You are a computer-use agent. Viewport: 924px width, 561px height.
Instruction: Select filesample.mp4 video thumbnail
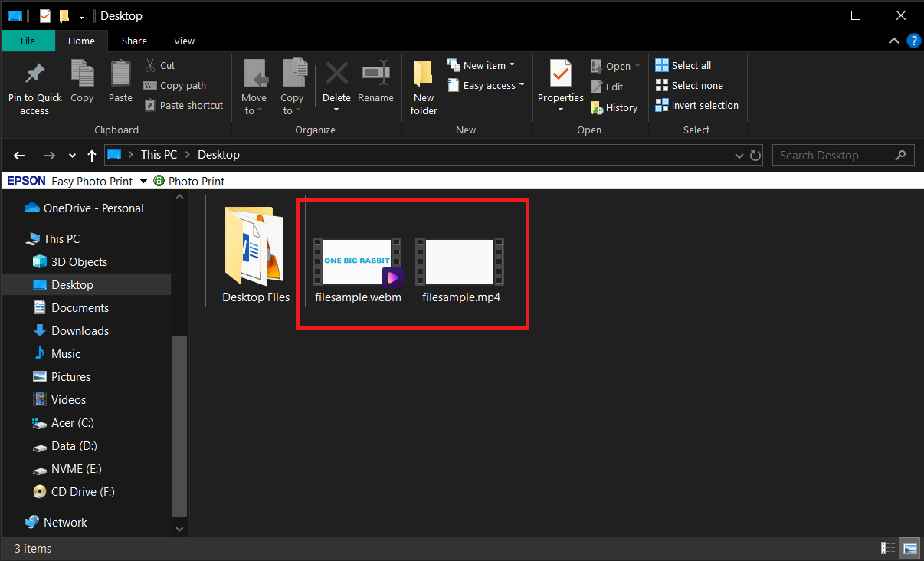[x=460, y=261]
